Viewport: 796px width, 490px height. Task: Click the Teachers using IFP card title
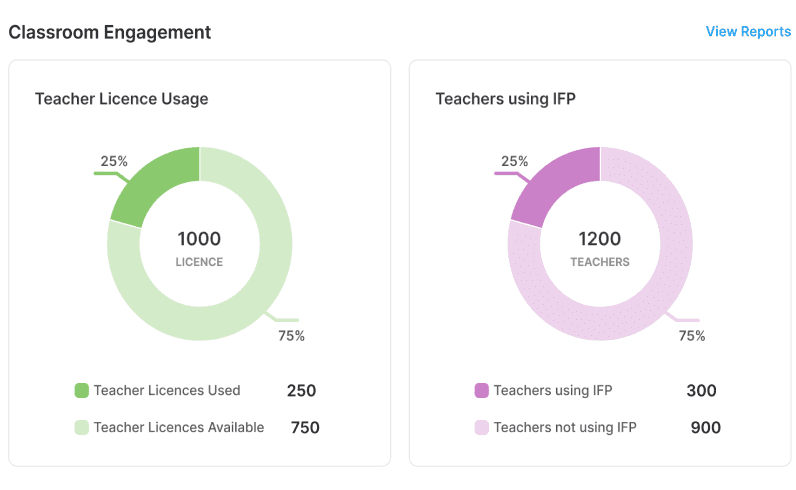505,99
